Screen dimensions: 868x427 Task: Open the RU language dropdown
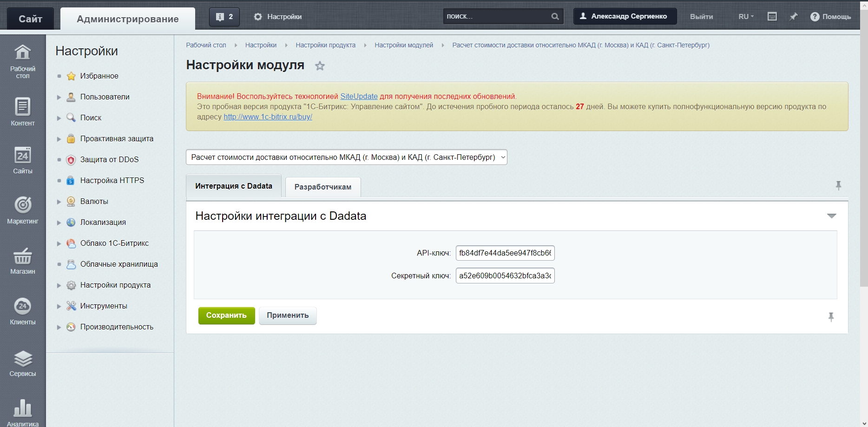(746, 17)
